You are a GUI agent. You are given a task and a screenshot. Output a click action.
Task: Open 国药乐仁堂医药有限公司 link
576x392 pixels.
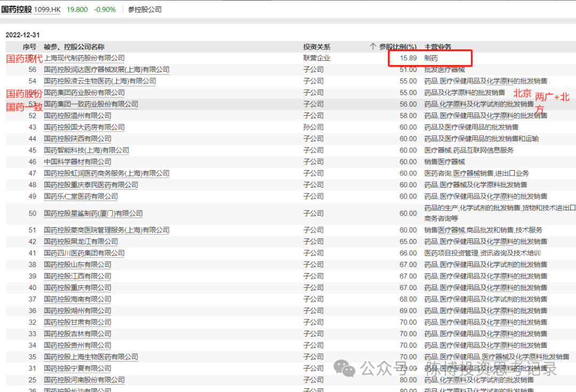click(81, 196)
